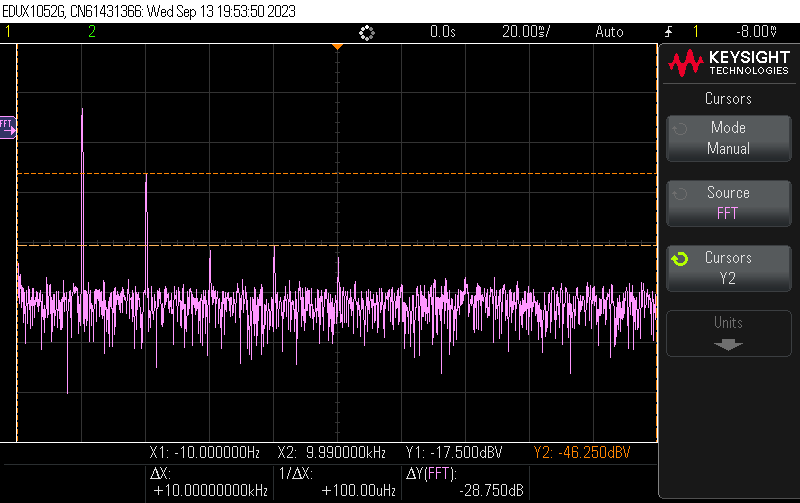Click the trigger source 1 indicator

(x=695, y=32)
